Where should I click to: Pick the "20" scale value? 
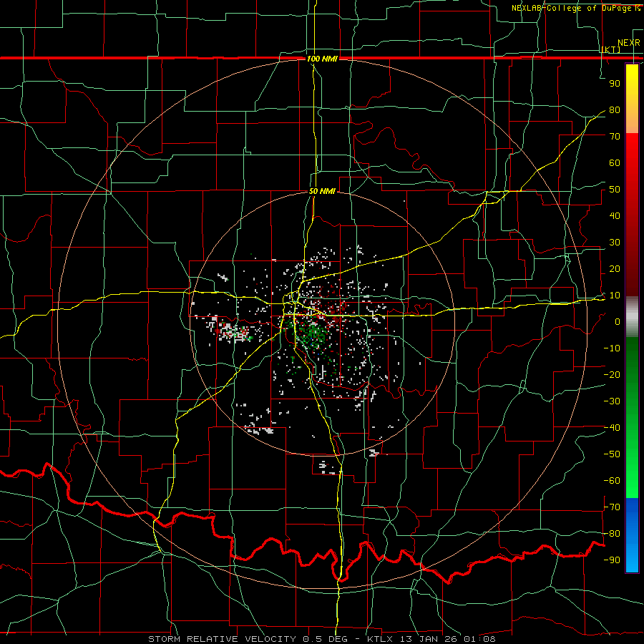[615, 269]
